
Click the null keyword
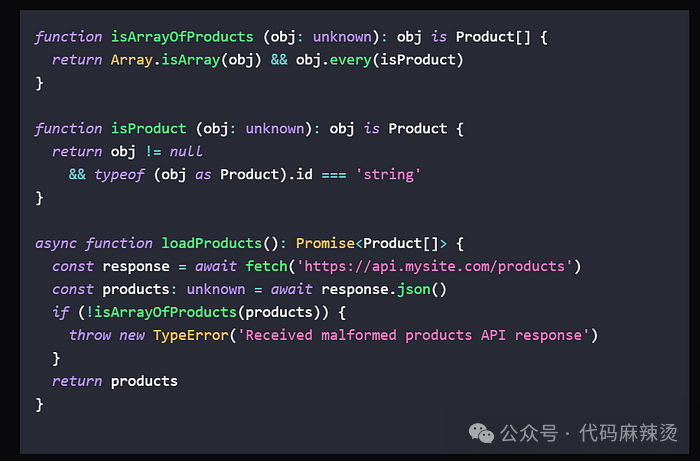coord(186,152)
